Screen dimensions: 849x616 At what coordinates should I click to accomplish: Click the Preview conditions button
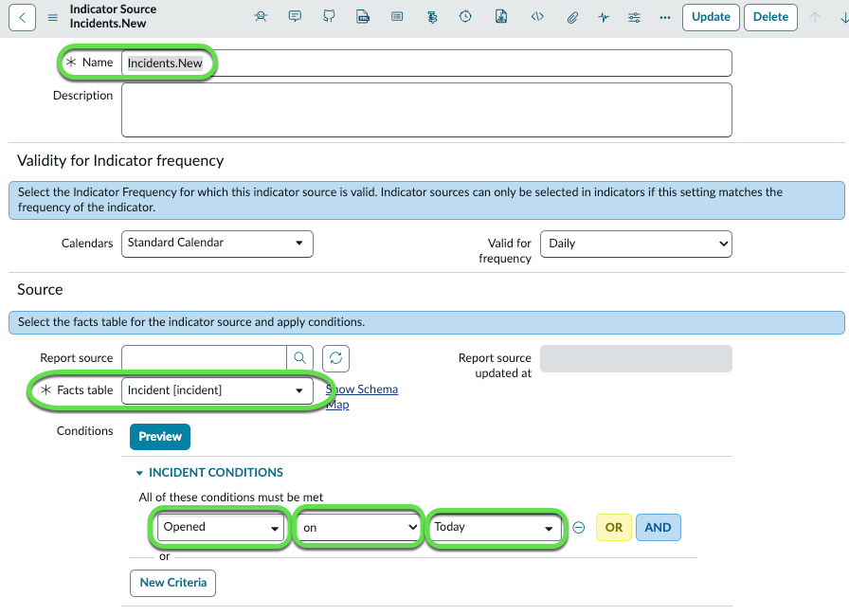160,436
